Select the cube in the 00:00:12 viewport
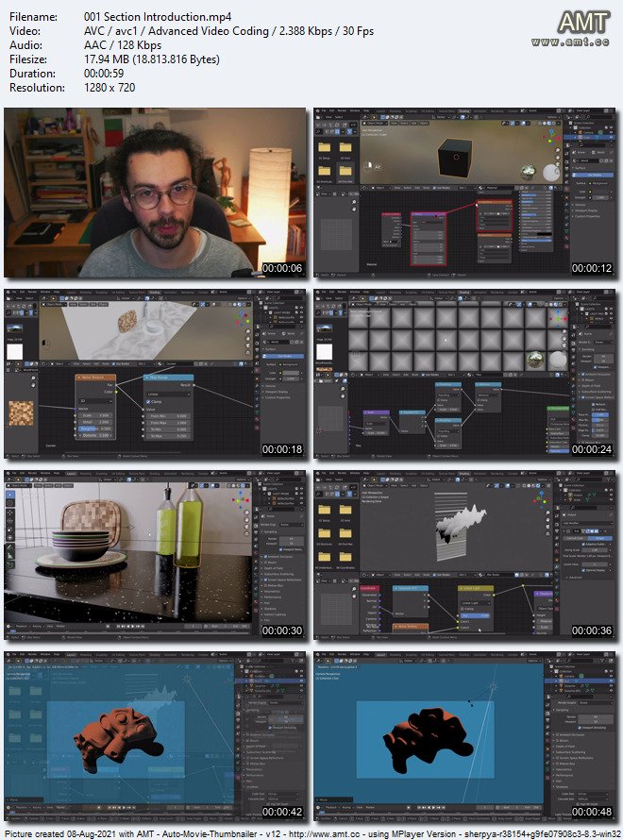 455,159
